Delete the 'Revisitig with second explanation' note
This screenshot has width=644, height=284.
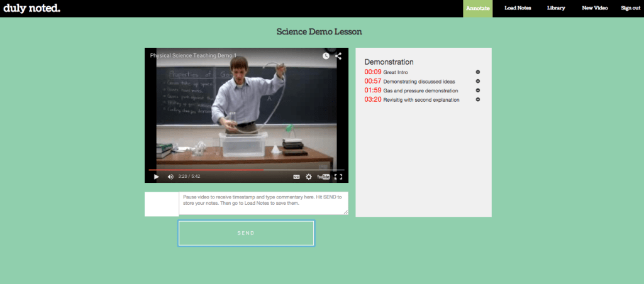[477, 99]
